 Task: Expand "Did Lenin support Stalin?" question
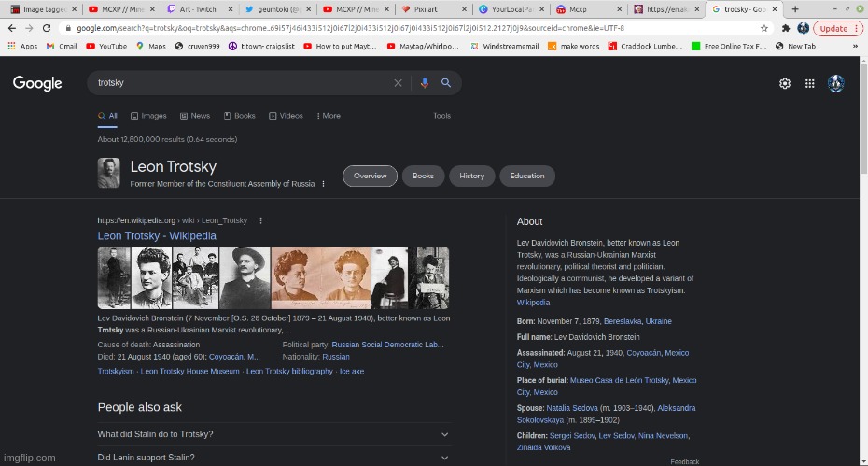(x=273, y=458)
